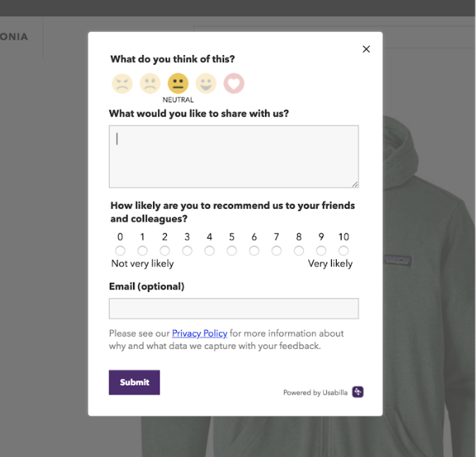Select radio button for score 3

[187, 251]
